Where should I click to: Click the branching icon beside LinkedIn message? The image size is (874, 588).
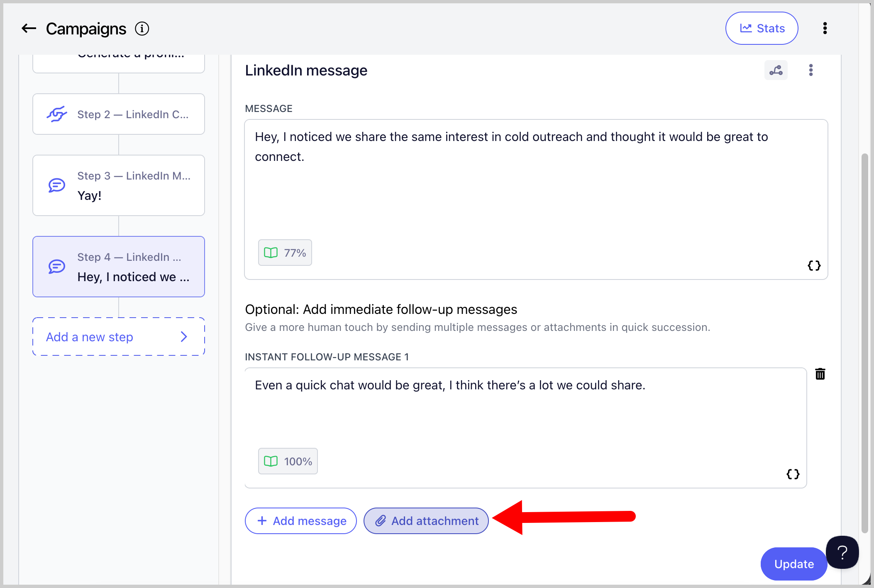[776, 70]
